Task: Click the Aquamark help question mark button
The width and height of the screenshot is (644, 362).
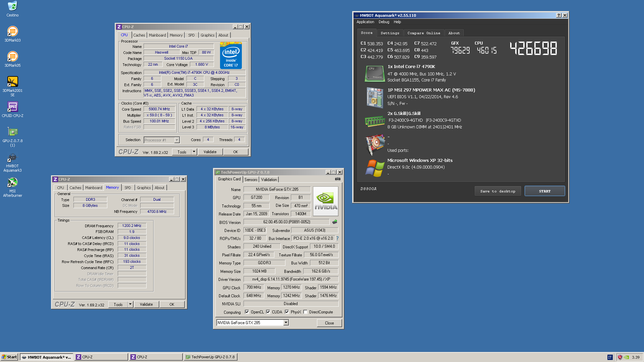Action: tap(558, 15)
